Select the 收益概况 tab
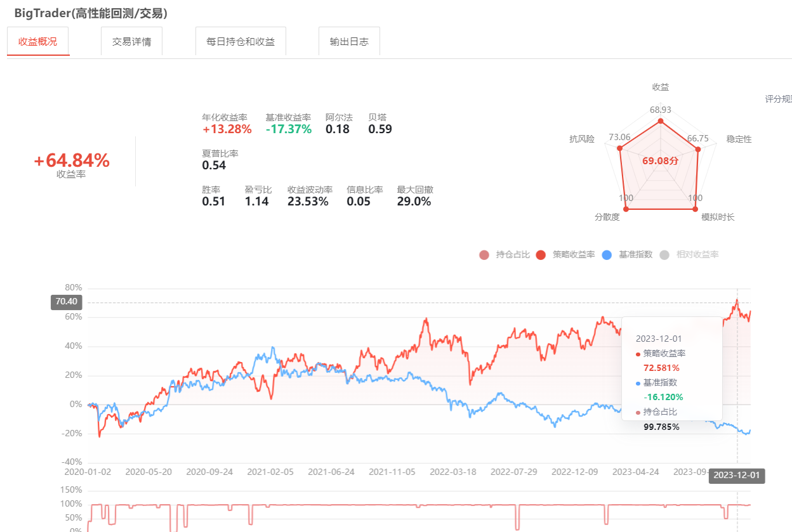792x532 pixels. (38, 42)
